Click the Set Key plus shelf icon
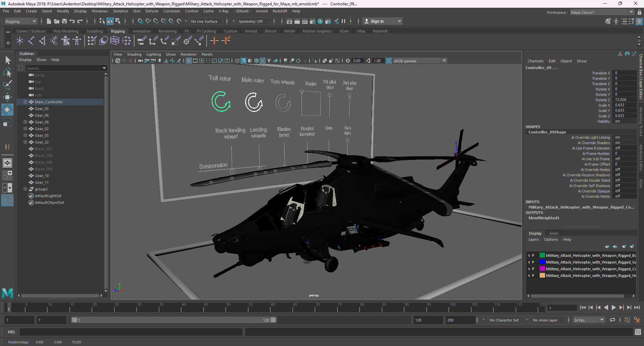Image resolution: width=644 pixels, height=346 pixels. [214, 41]
